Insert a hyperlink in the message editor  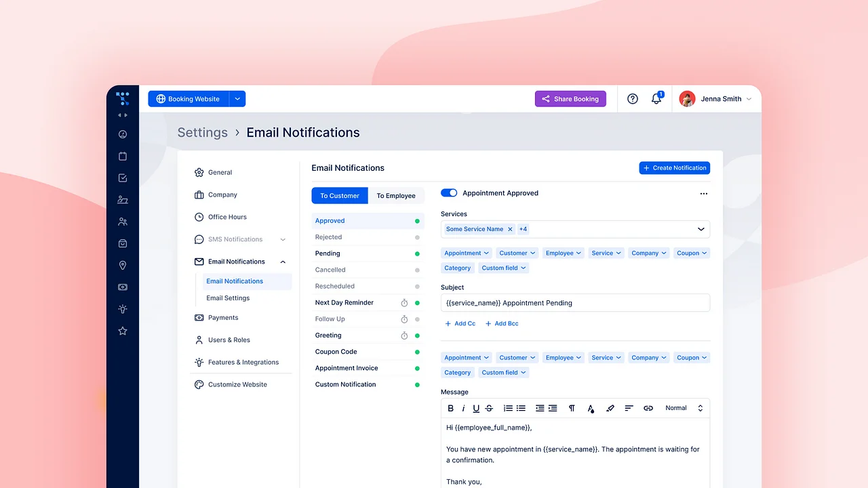point(648,407)
